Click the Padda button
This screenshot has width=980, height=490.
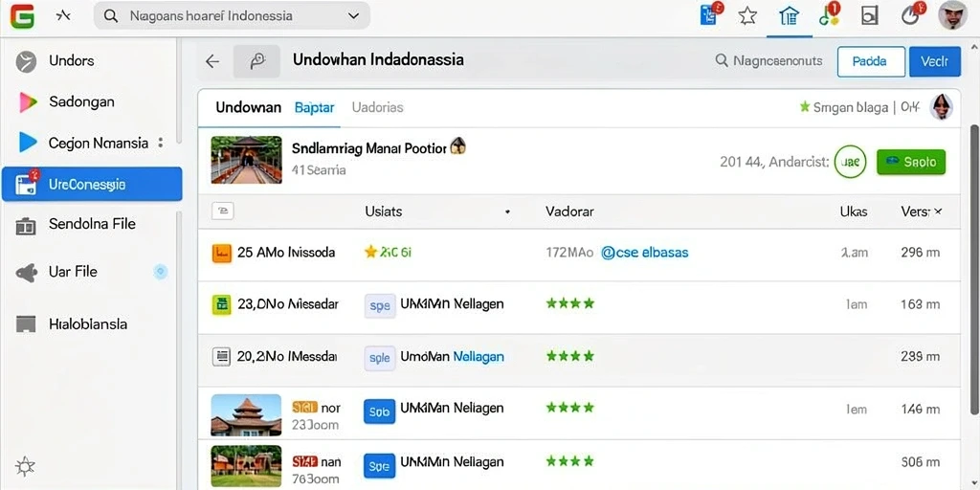871,61
